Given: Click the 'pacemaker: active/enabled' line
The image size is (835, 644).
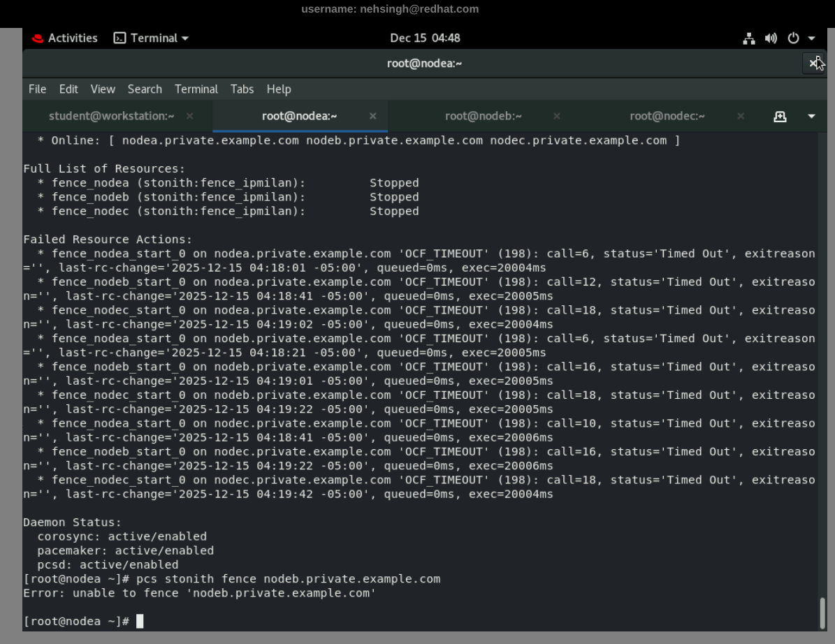Looking at the screenshot, I should pyautogui.click(x=126, y=551).
